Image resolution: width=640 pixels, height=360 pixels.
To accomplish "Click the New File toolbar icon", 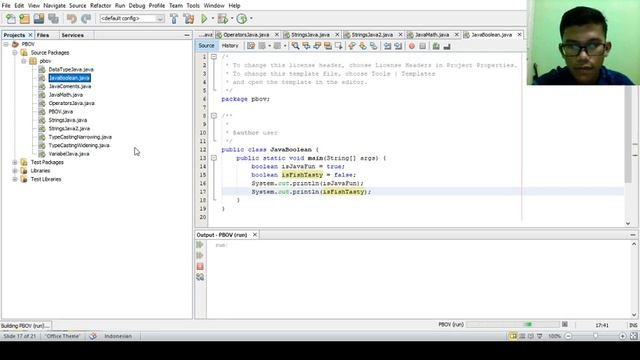I will pyautogui.click(x=11, y=18).
